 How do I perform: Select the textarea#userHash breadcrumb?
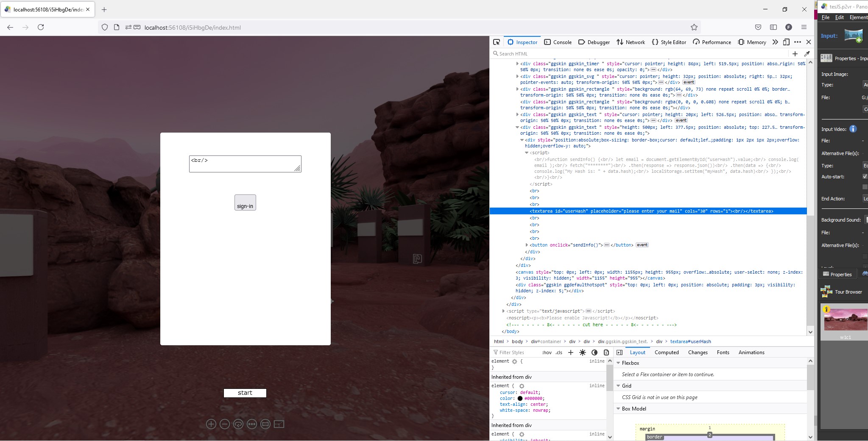click(690, 341)
